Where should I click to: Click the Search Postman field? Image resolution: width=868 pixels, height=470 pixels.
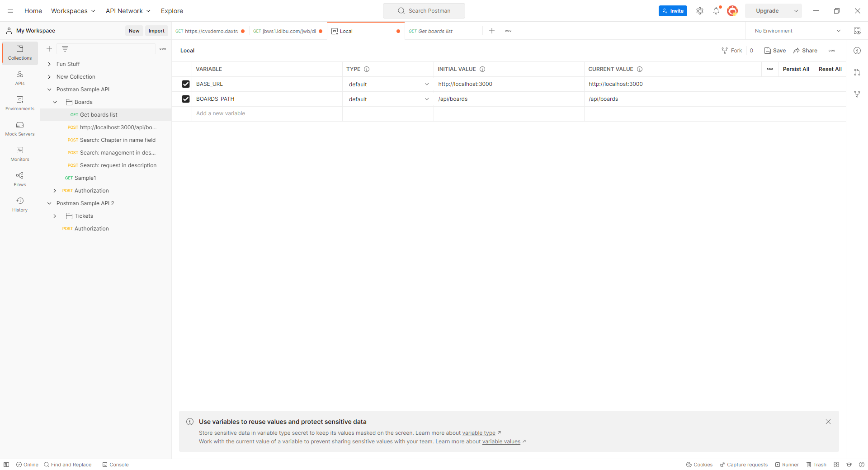point(424,11)
